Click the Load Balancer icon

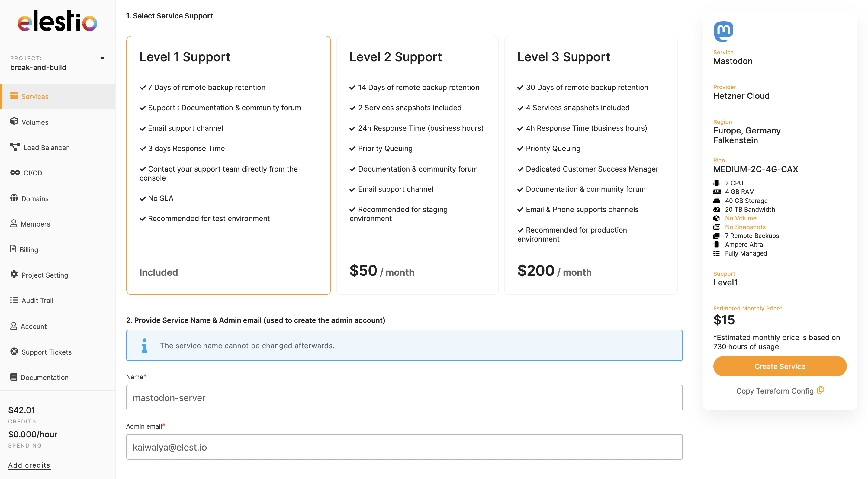click(15, 147)
